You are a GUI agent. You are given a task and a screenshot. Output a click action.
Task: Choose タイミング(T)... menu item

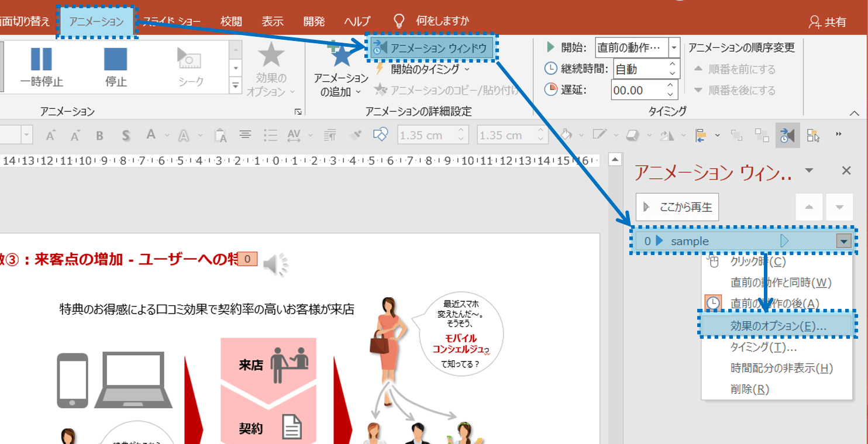(x=776, y=347)
